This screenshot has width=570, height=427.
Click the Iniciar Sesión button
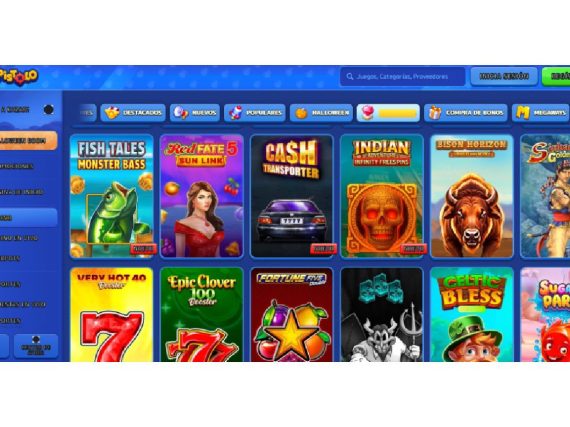point(504,76)
